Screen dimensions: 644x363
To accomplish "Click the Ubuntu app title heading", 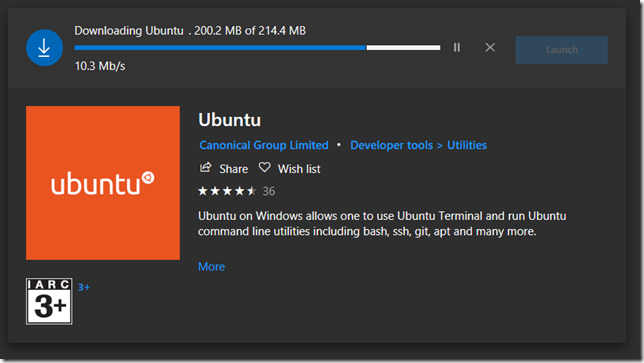I will coord(230,120).
